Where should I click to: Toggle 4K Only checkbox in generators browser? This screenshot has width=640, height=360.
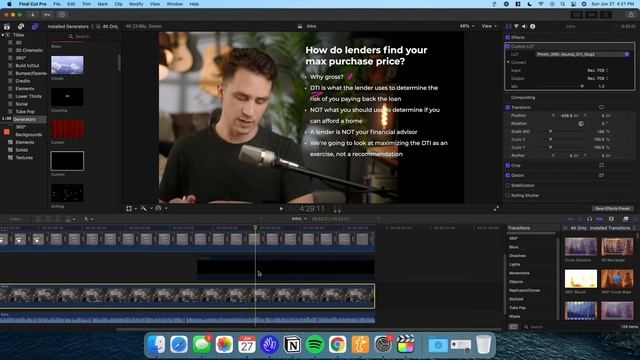(98, 27)
